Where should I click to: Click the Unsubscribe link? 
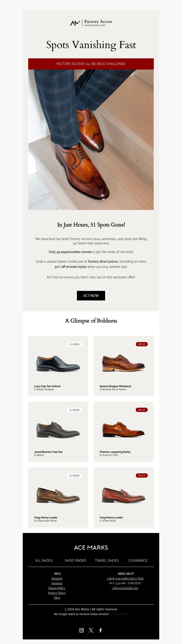[119, 614]
